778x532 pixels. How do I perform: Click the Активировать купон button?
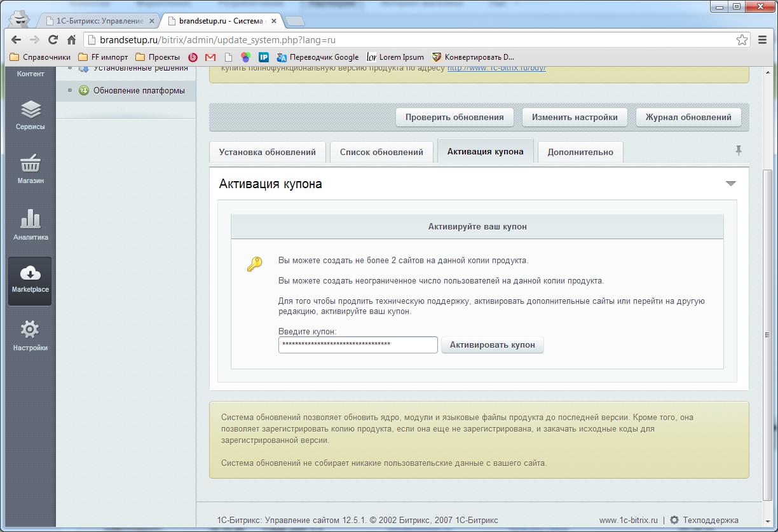pos(493,344)
